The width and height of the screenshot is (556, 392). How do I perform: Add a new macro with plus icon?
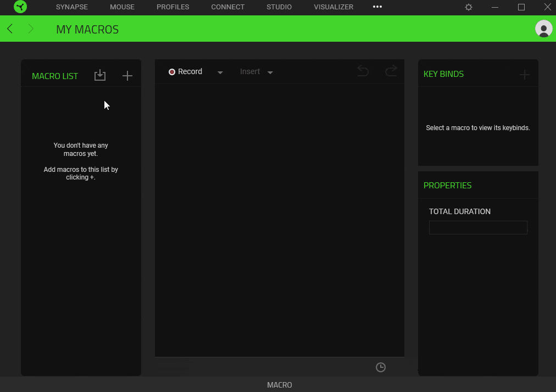(127, 76)
